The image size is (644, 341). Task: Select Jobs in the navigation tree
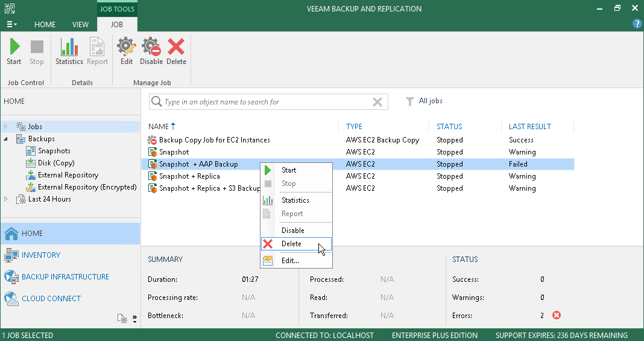click(x=35, y=127)
